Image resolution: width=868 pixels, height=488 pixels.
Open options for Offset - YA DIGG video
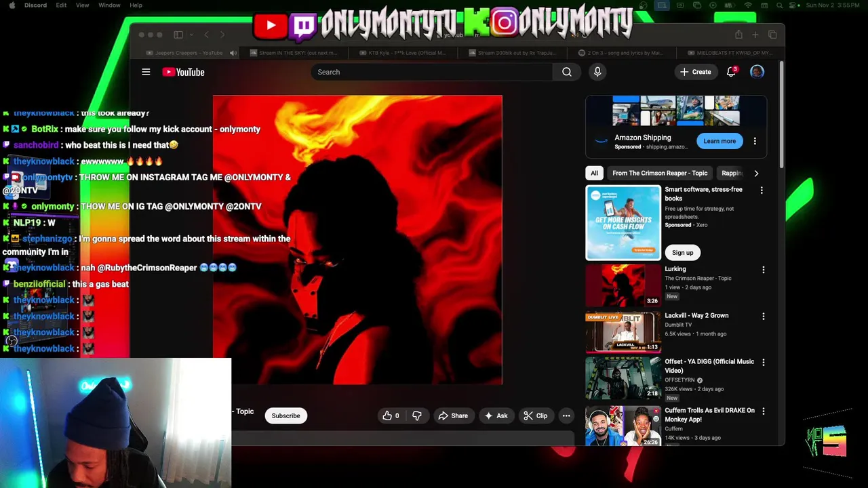pos(763,363)
